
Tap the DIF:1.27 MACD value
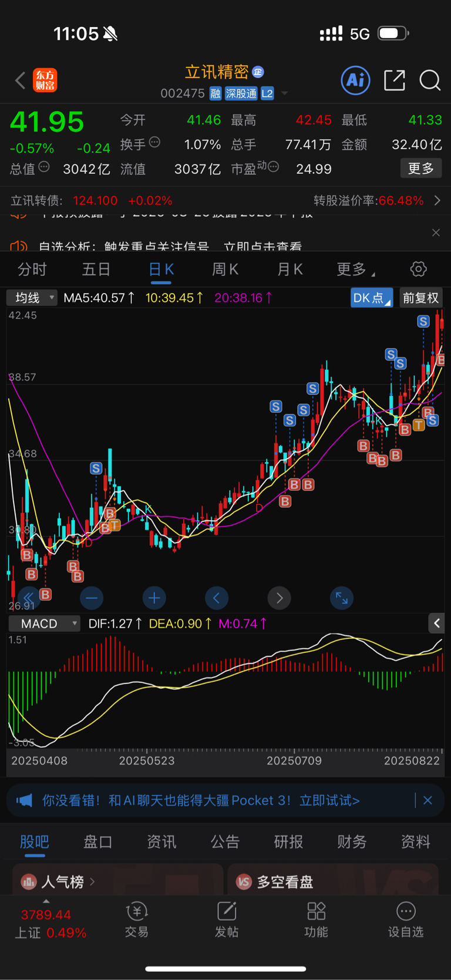[x=115, y=624]
